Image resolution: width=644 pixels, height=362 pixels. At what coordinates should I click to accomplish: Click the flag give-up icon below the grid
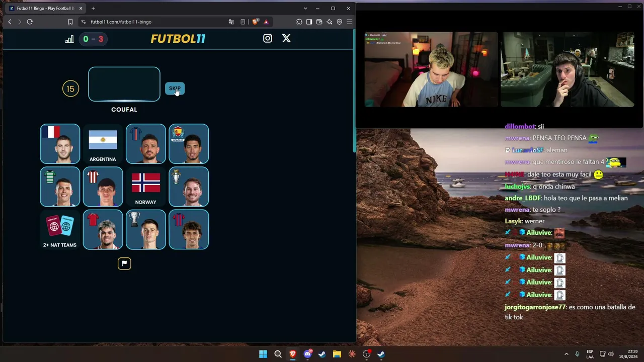coord(124,263)
